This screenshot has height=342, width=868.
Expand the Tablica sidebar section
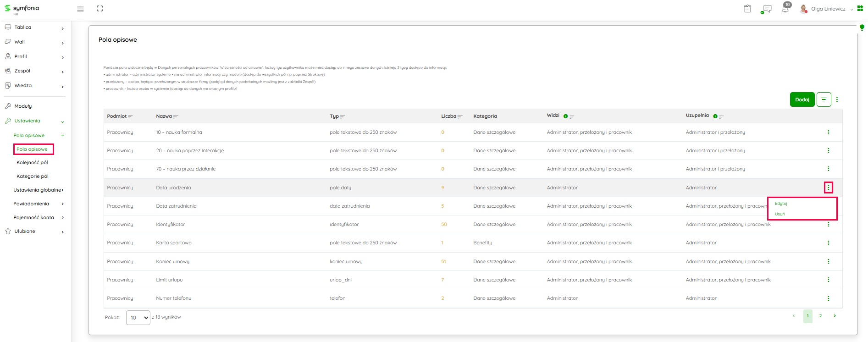click(34, 28)
